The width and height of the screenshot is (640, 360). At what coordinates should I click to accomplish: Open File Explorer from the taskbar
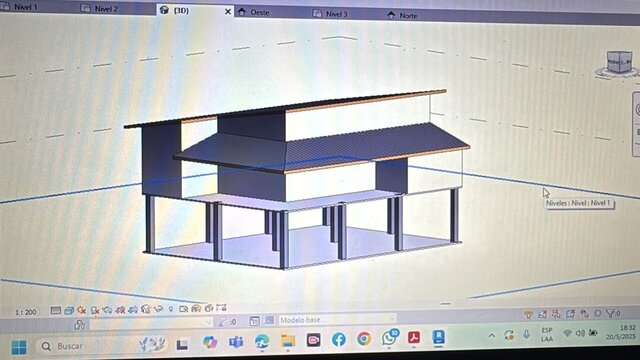tap(288, 341)
